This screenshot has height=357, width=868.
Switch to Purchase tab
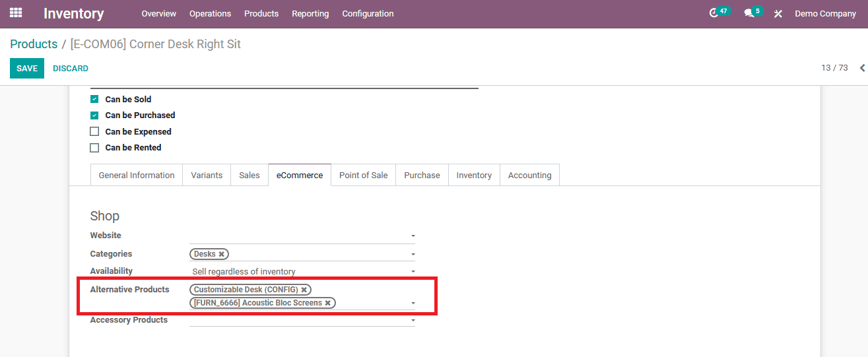(422, 175)
